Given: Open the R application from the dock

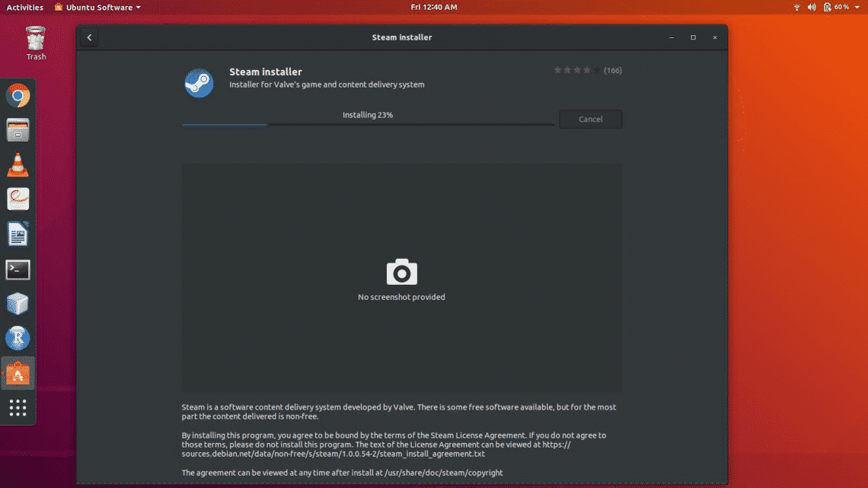Looking at the screenshot, I should coord(18,337).
